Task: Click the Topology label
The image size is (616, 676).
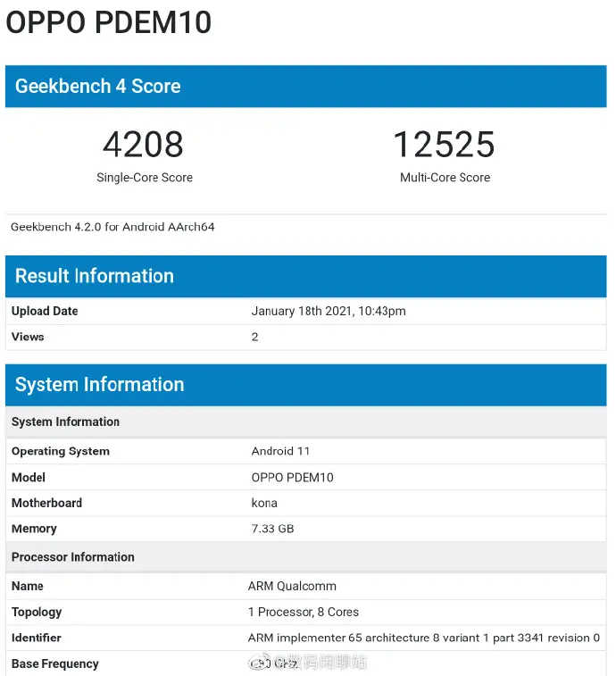Action: pos(37,613)
